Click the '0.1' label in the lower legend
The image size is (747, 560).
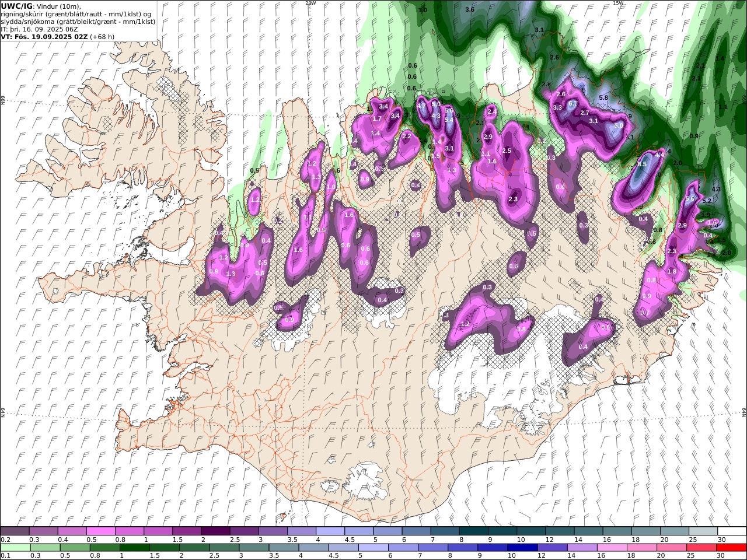(5, 556)
